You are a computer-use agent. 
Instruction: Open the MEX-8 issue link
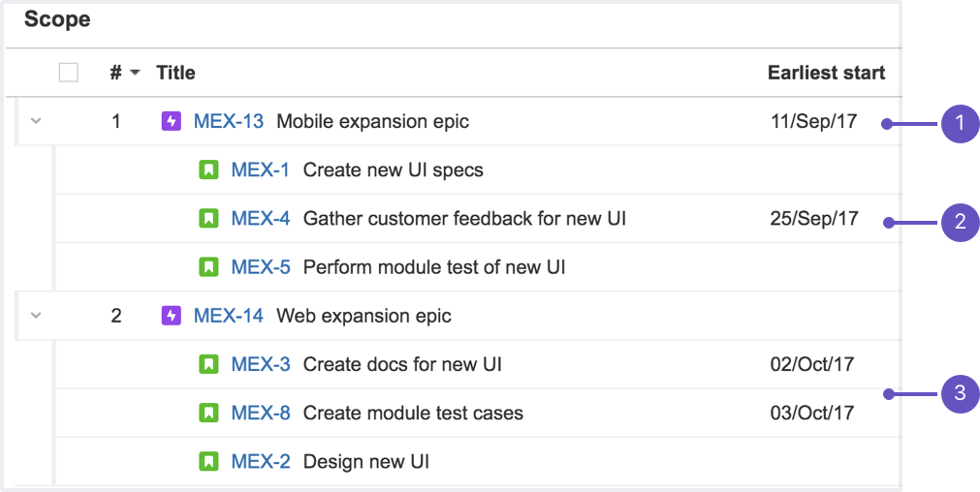[261, 413]
